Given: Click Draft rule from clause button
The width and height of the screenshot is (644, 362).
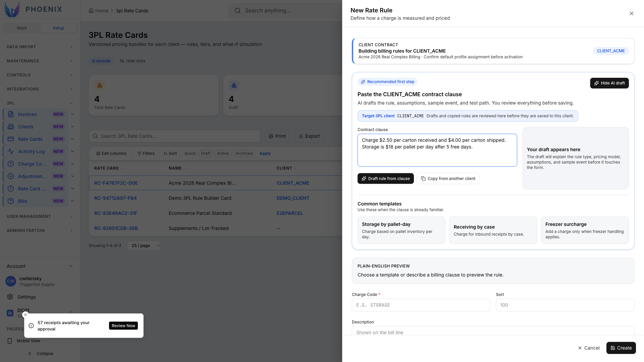Looking at the screenshot, I should click(x=385, y=179).
